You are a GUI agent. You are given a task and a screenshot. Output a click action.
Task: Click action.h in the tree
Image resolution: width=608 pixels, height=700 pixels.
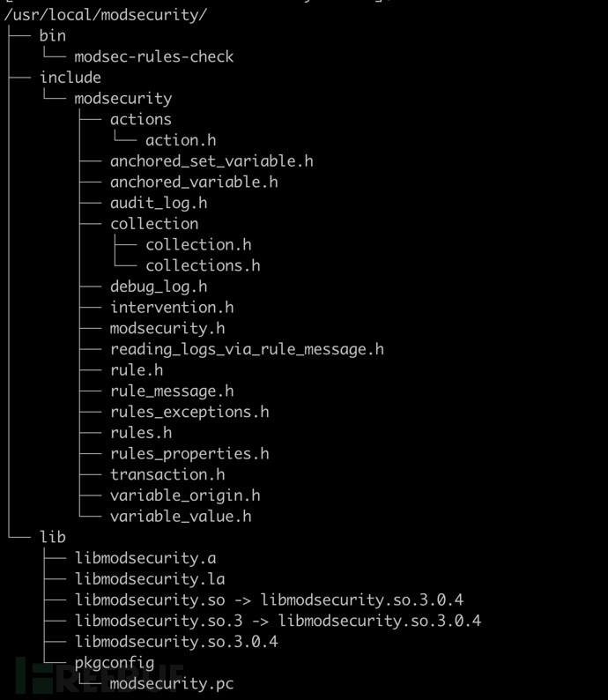coord(181,140)
